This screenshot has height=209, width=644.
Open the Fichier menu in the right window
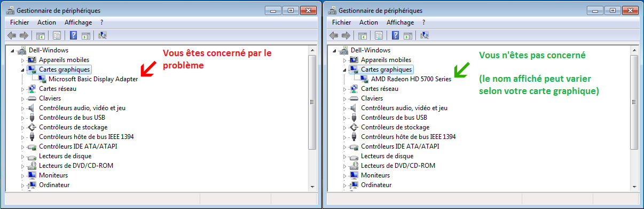pyautogui.click(x=341, y=22)
